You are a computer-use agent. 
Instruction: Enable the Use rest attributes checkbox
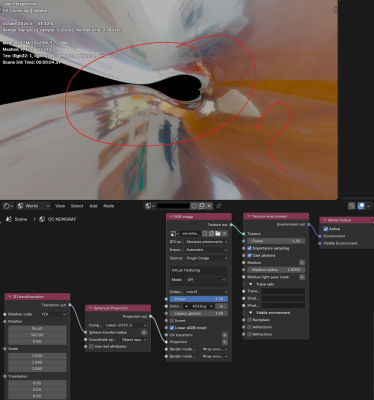91,347
